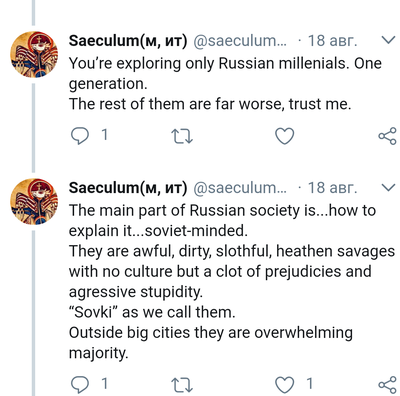Retweet the 'One generation' tweet
This screenshot has width=400, height=396.
point(182,136)
